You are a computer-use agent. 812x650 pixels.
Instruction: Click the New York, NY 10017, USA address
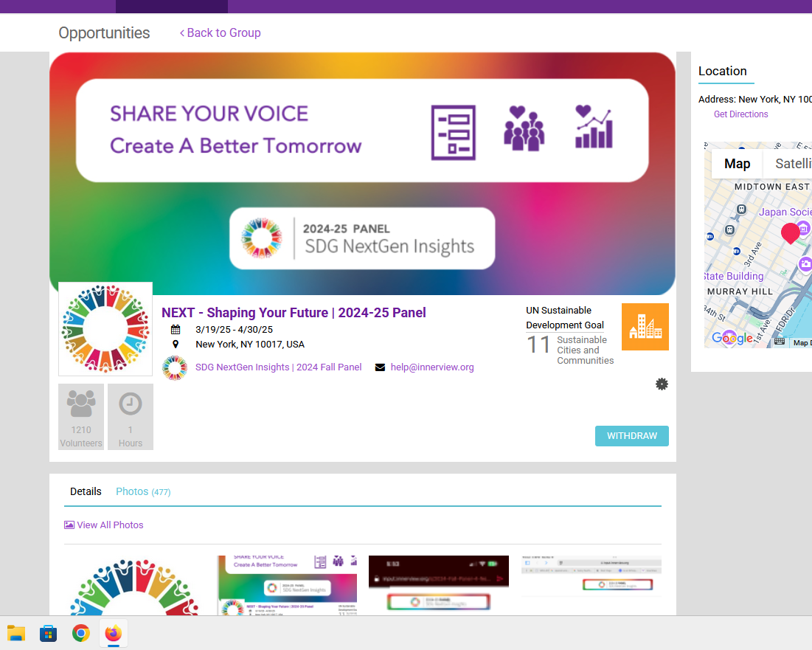coord(250,344)
